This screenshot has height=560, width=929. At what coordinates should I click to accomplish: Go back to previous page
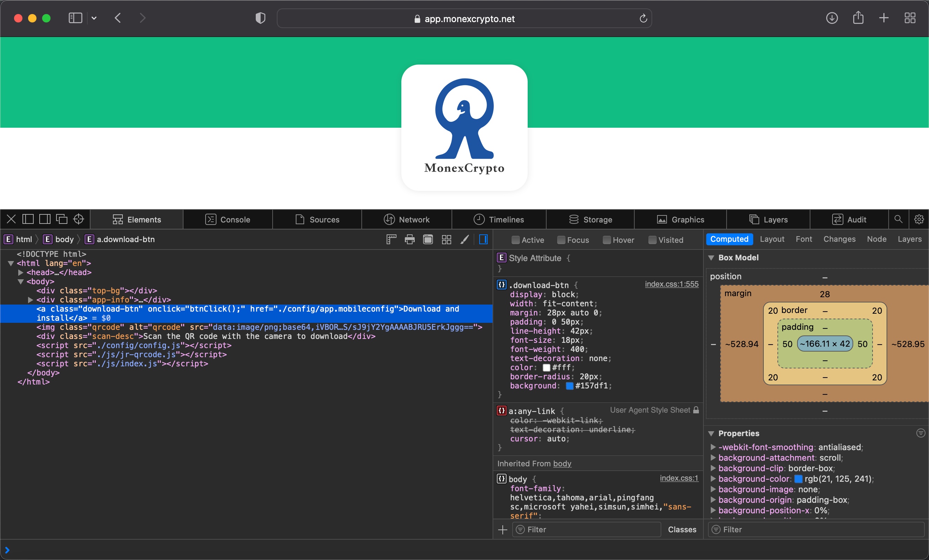point(118,18)
